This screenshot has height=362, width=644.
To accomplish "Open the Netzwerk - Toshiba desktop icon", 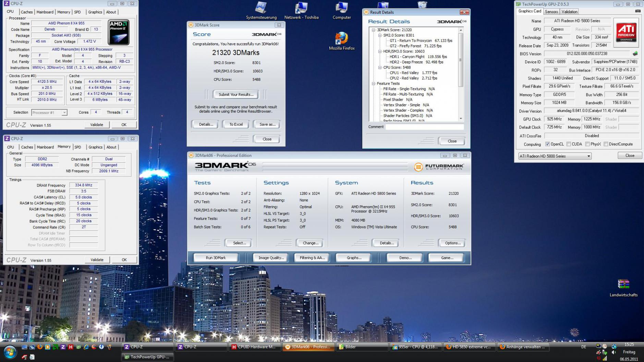I will (301, 11).
